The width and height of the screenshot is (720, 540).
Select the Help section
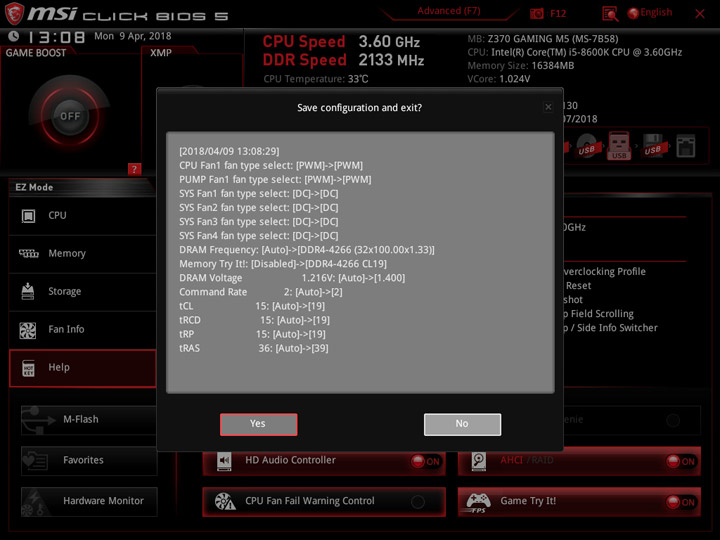(82, 368)
